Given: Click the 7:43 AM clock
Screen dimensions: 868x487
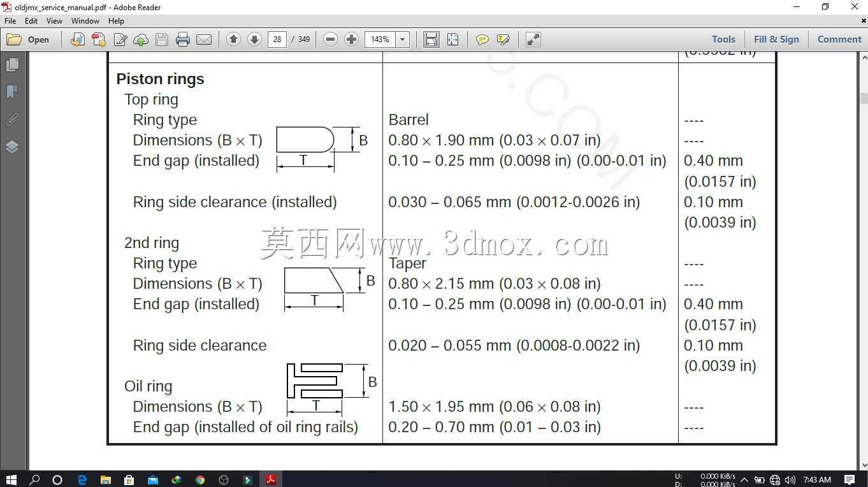Looking at the screenshot, I should coord(817,479).
